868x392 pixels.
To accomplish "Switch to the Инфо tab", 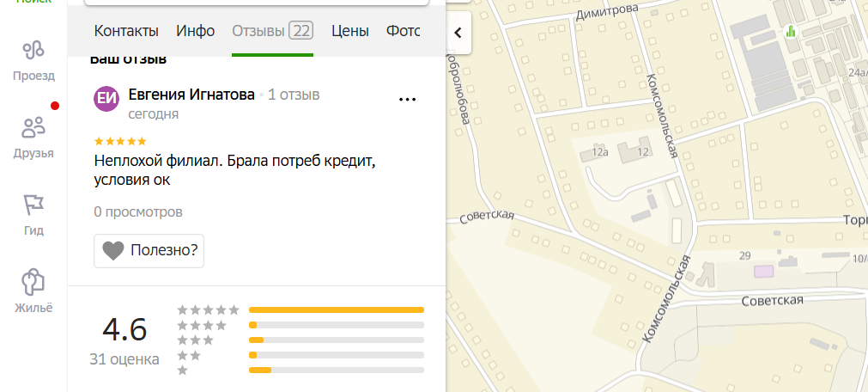I will [196, 31].
